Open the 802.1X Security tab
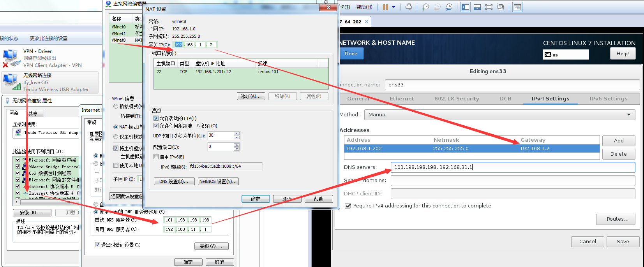This screenshot has width=644, height=267. click(x=457, y=99)
